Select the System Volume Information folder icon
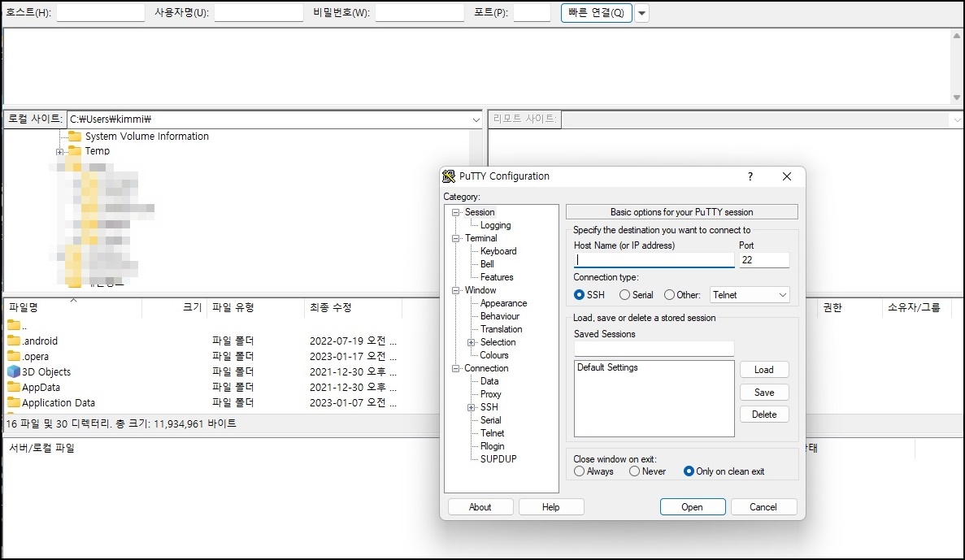This screenshot has height=560, width=965. point(75,136)
